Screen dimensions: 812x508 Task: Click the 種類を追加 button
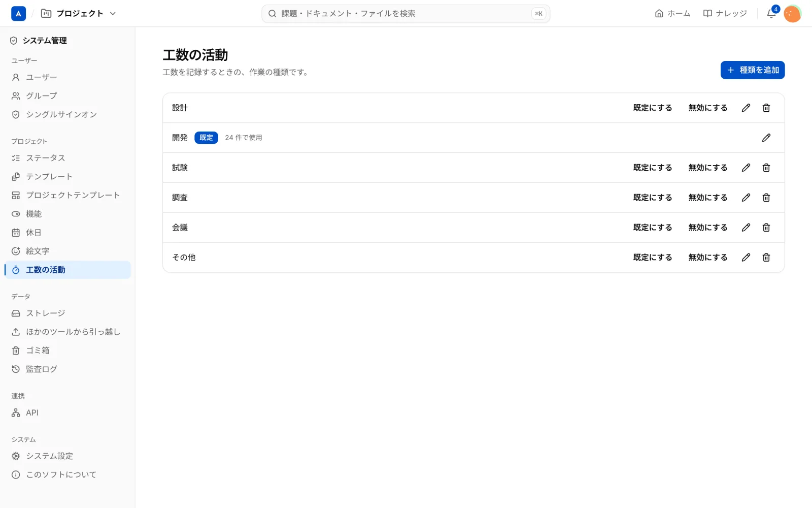pyautogui.click(x=753, y=70)
